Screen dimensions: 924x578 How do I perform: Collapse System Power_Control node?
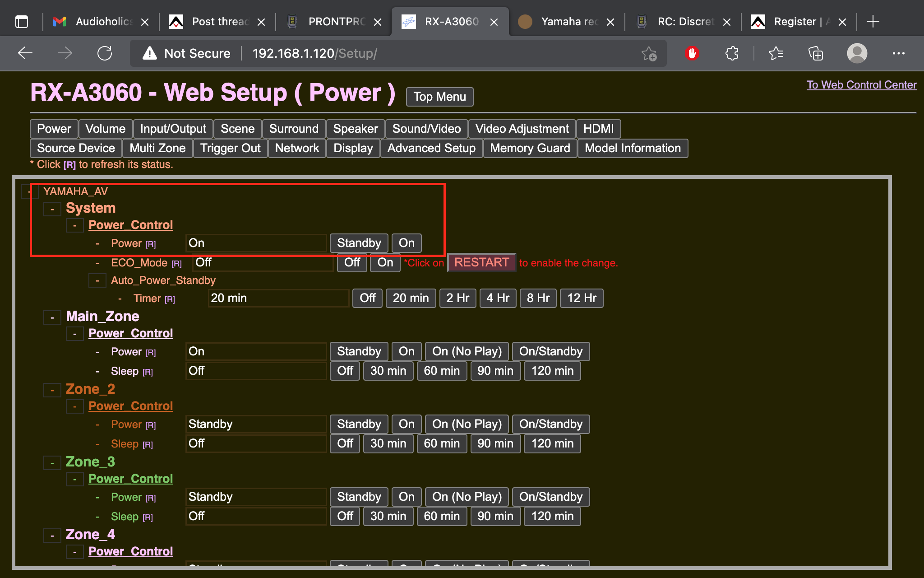(75, 225)
